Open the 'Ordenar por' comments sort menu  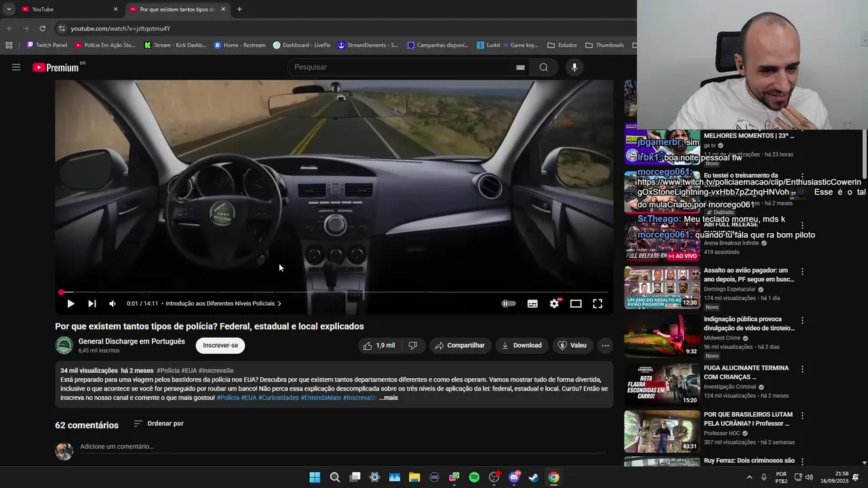click(159, 424)
